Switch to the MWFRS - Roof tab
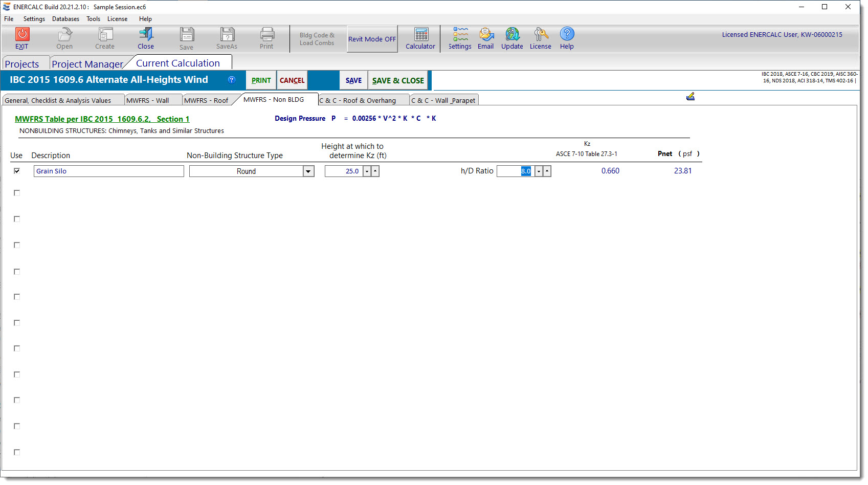The width and height of the screenshot is (868, 485). (206, 100)
